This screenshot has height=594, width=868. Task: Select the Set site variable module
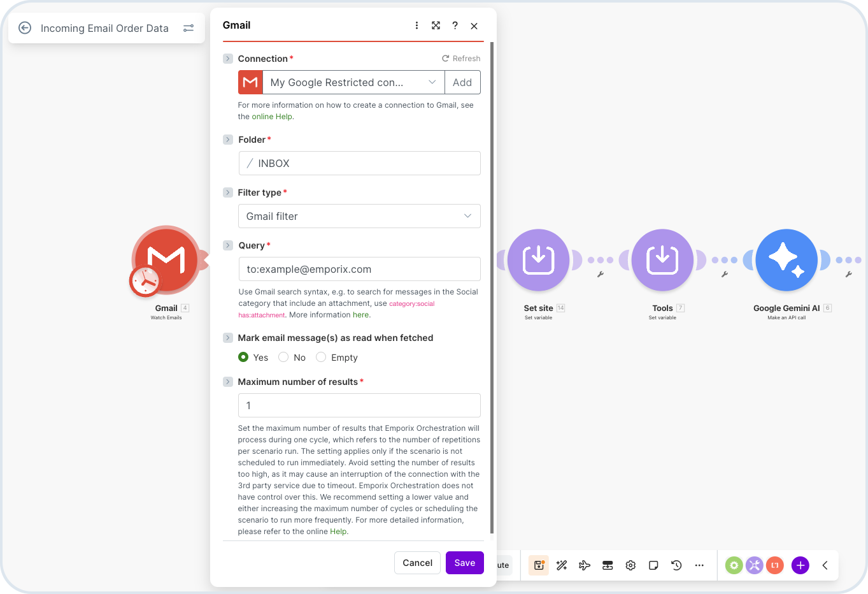tap(538, 260)
